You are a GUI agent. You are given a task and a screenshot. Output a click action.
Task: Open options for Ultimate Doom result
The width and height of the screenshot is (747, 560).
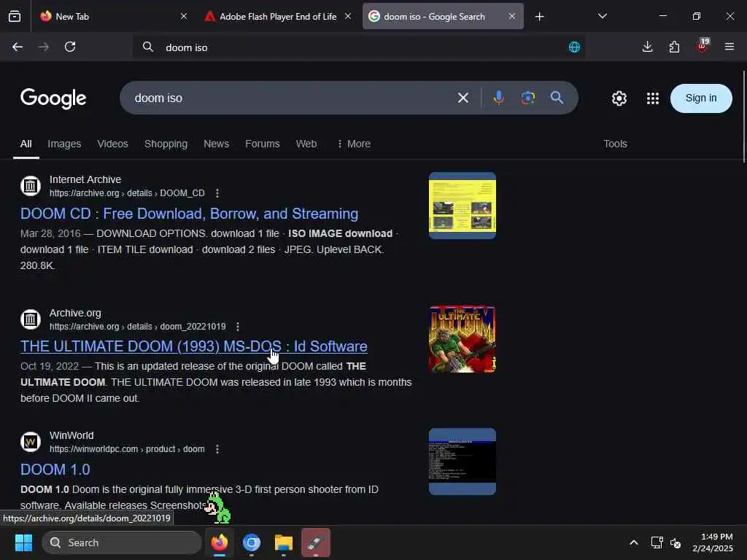pos(238,327)
